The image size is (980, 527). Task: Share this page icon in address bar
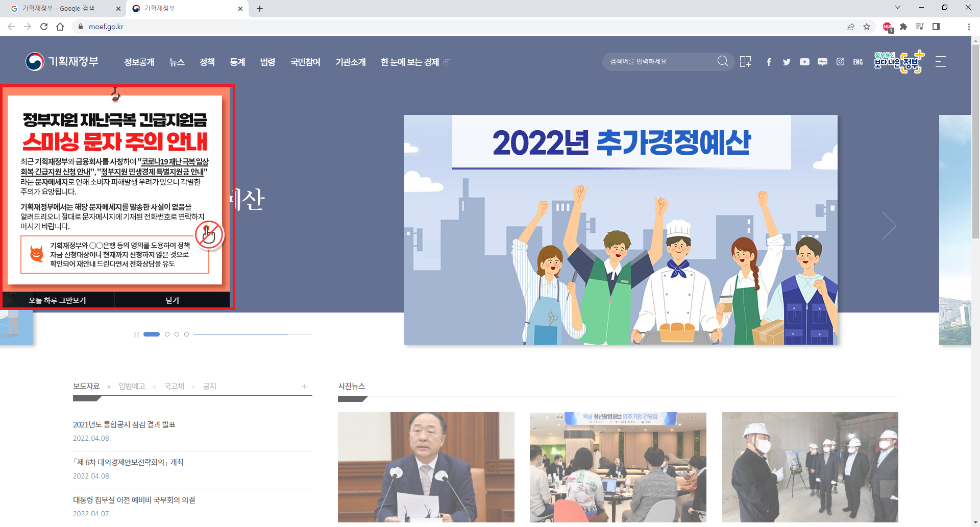click(x=850, y=27)
